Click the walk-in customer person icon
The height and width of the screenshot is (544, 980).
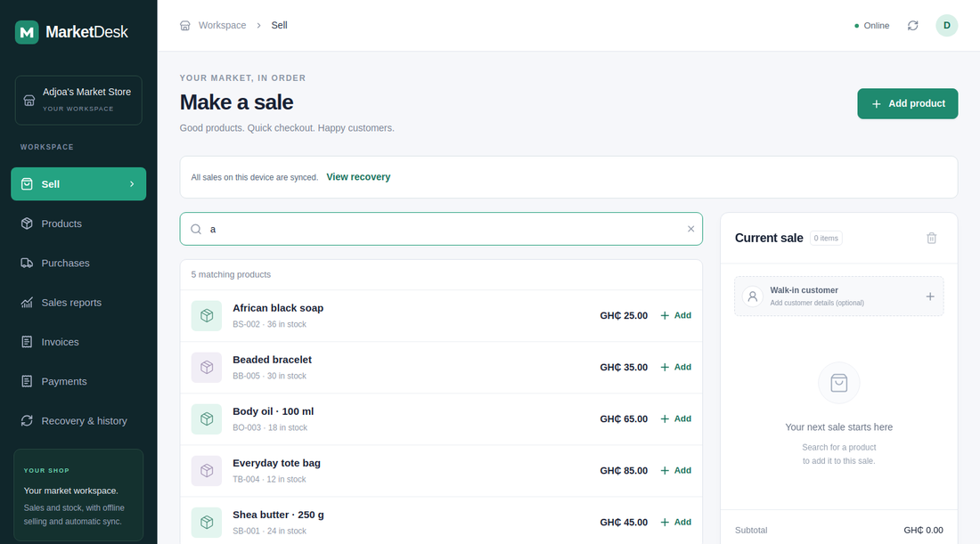pyautogui.click(x=753, y=296)
